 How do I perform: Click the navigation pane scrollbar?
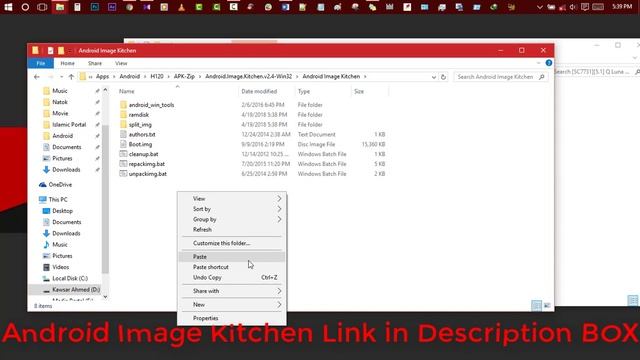[x=105, y=198]
